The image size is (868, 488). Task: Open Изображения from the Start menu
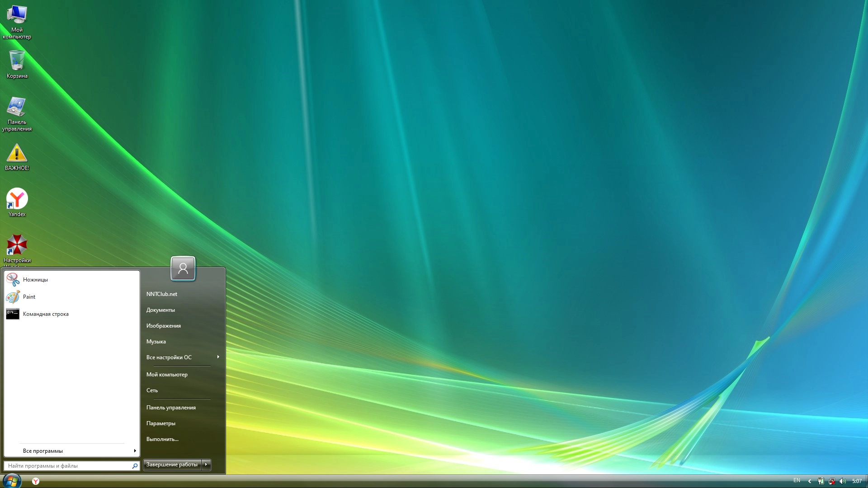pos(163,325)
